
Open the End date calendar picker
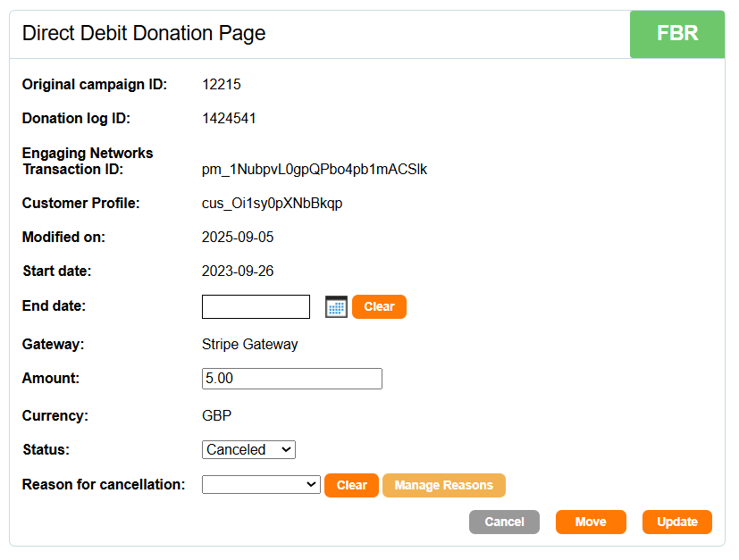pos(336,307)
